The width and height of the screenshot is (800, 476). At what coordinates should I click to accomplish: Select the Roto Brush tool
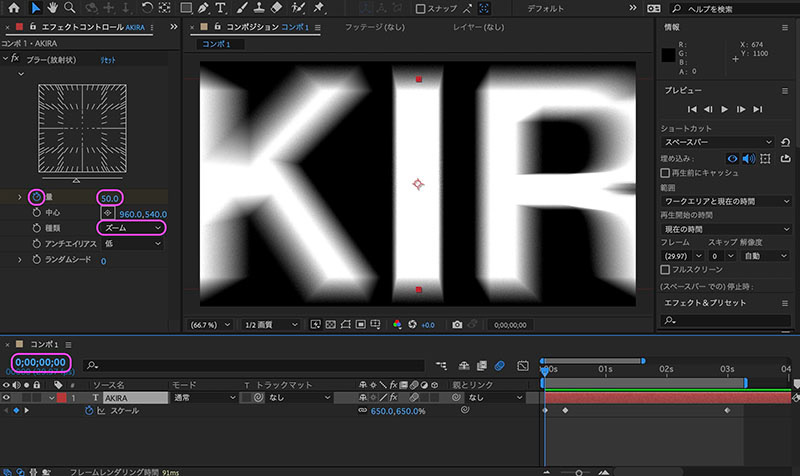point(298,8)
